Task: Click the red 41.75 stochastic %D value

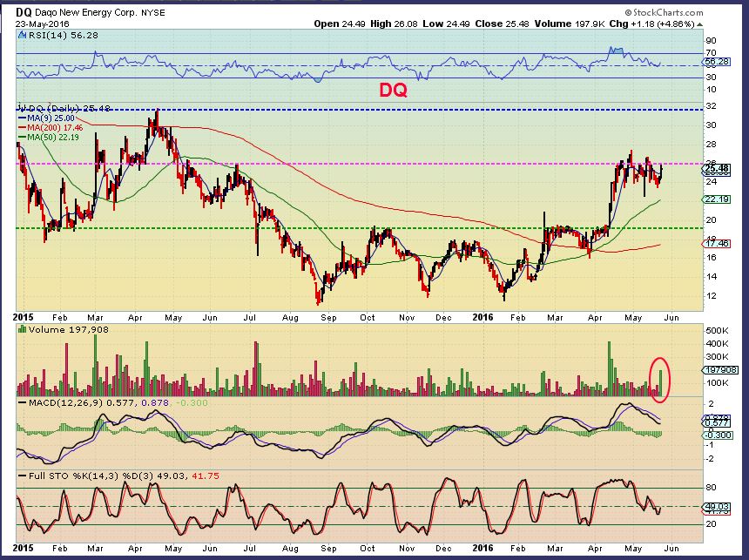Action: 206,476
